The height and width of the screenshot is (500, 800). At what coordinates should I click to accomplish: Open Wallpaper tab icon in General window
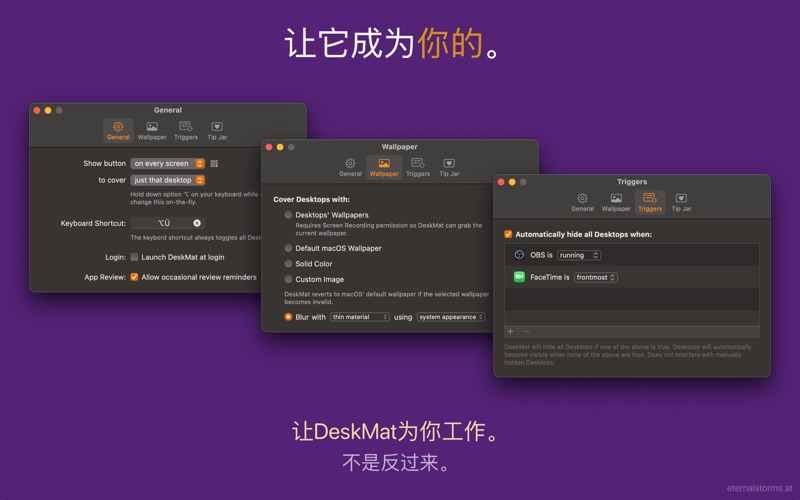click(x=152, y=127)
